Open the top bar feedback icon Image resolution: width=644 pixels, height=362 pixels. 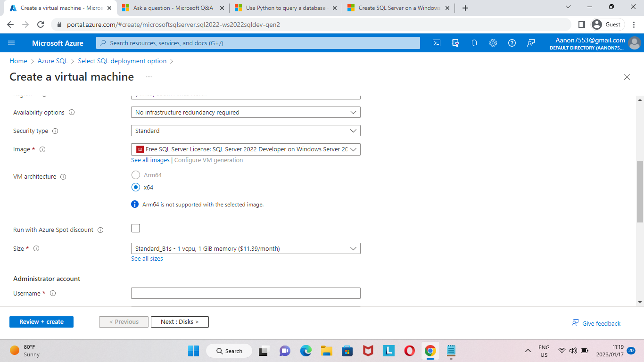click(x=531, y=43)
